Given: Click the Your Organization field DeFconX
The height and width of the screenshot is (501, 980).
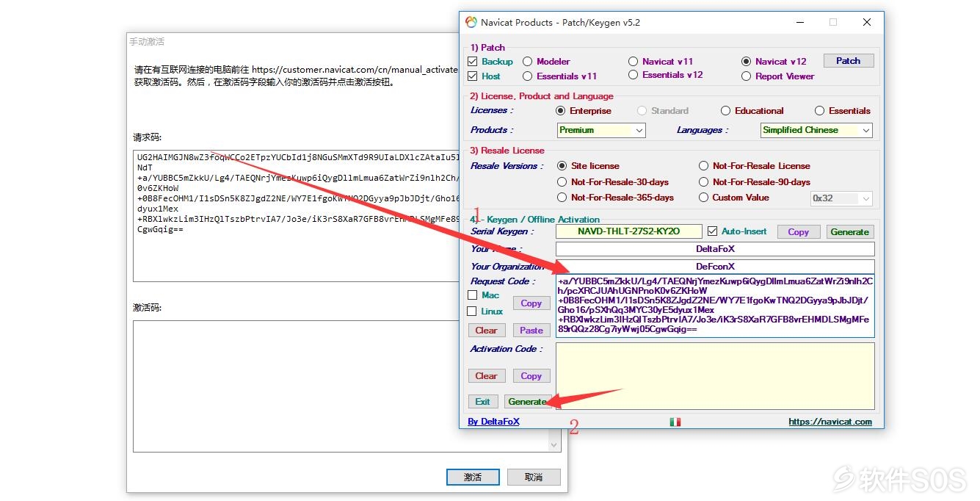Looking at the screenshot, I should 715,267.
